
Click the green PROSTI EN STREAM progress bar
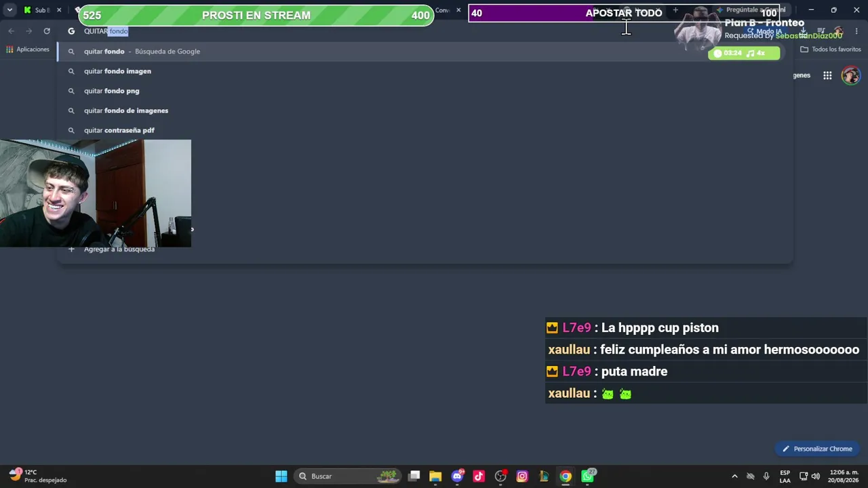(x=256, y=15)
